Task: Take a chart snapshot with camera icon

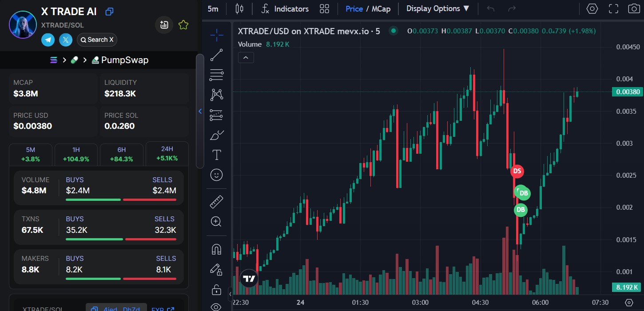Action: coord(633,8)
